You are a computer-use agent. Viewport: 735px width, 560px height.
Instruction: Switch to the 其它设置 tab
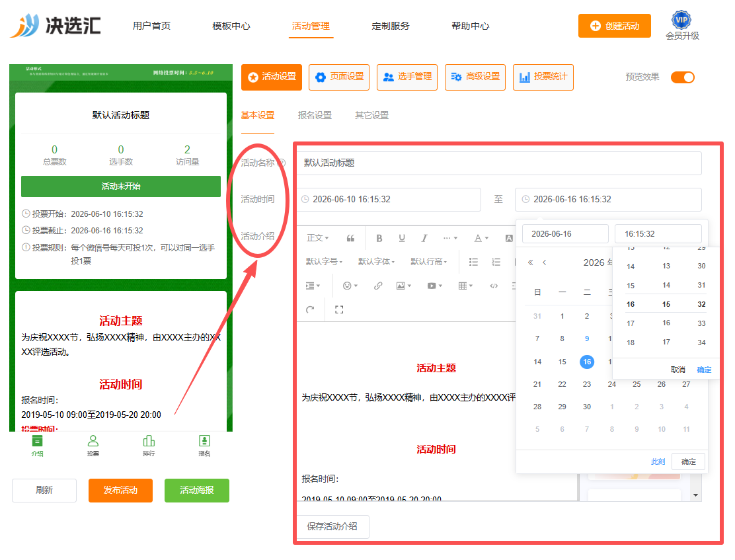tap(371, 116)
